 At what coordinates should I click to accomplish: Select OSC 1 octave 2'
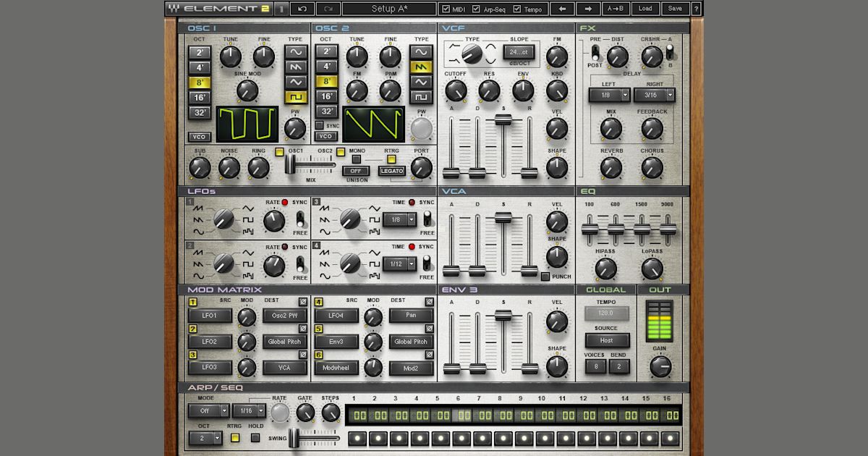tap(200, 52)
